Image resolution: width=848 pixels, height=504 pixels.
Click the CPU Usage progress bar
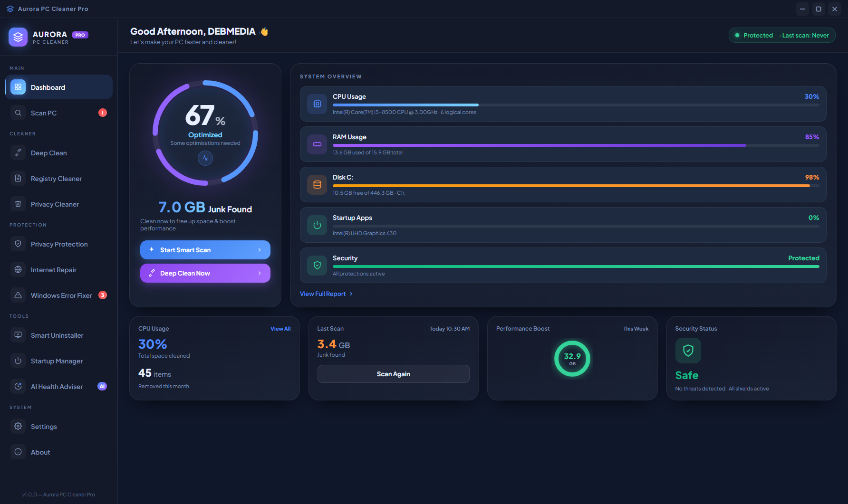[576, 105]
